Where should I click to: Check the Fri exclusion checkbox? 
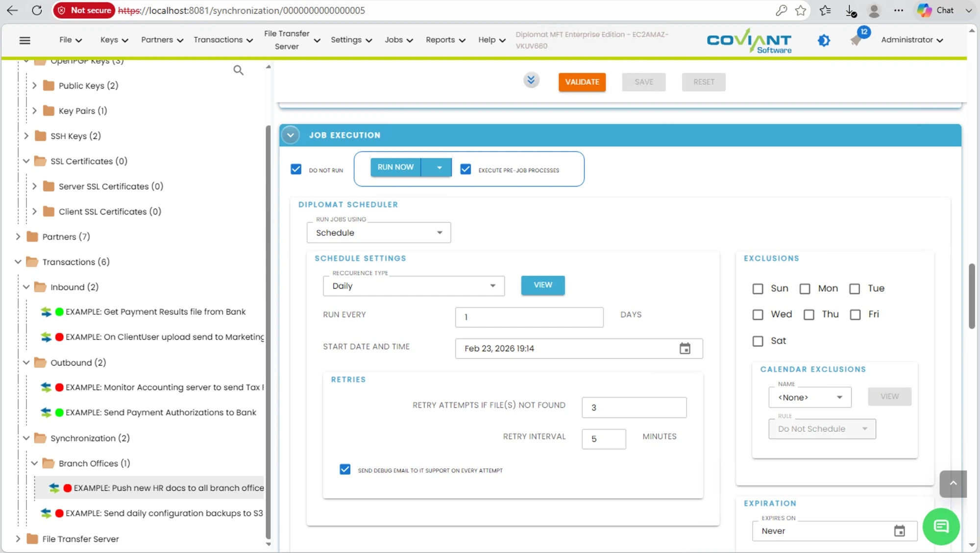point(855,314)
